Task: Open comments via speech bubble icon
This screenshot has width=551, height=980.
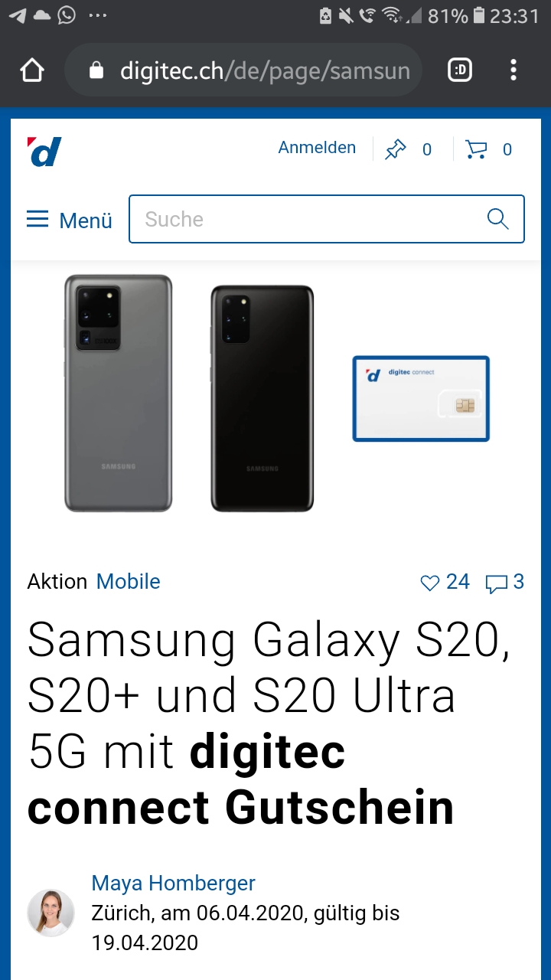Action: (497, 584)
